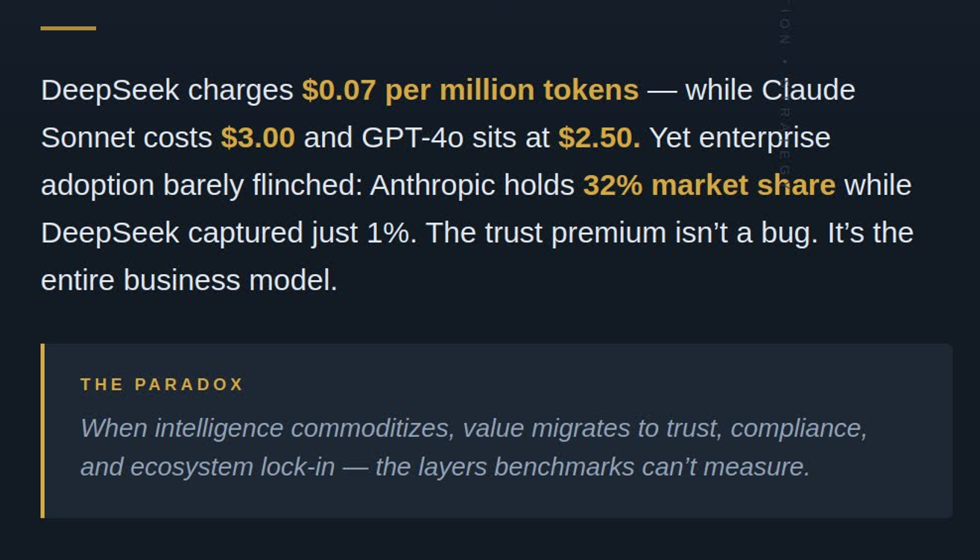The image size is (980, 560).
Task: Click the words "Claude" in the first line
Action: 808,90
